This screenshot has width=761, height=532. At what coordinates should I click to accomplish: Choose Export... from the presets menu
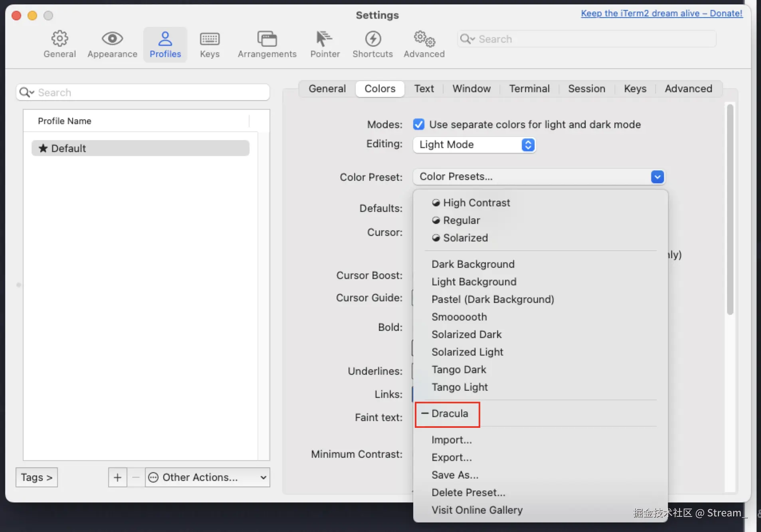pyautogui.click(x=541, y=457)
